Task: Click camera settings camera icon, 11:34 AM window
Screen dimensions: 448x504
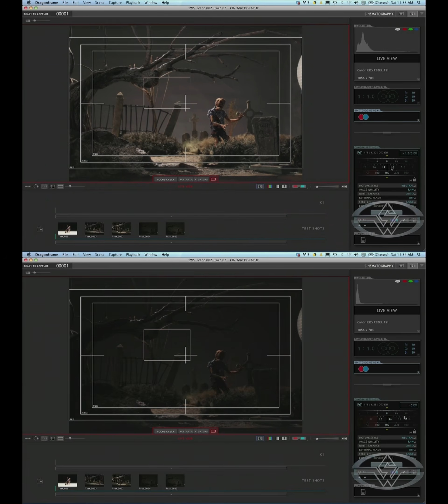Action: coord(360,405)
